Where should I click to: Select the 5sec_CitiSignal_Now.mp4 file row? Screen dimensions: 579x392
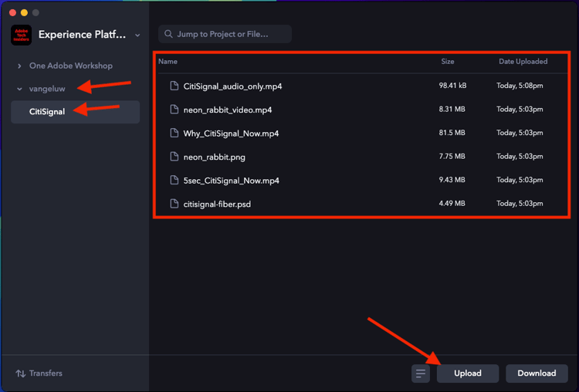point(309,181)
